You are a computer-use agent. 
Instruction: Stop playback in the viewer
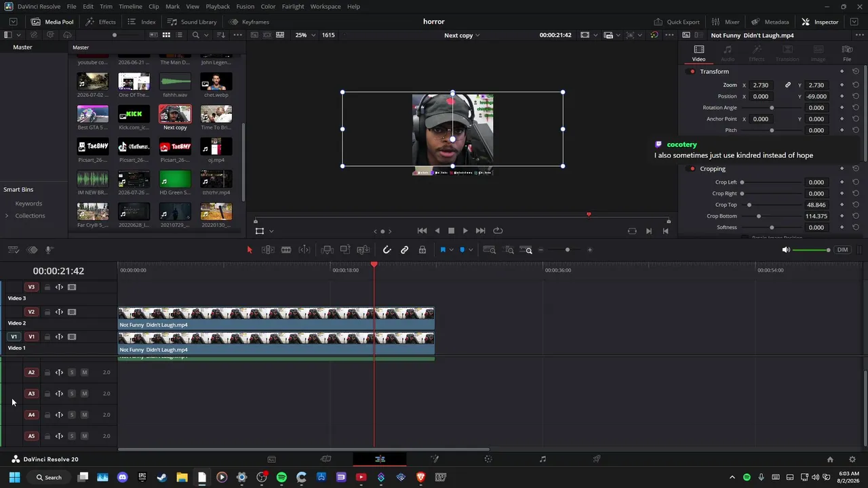point(451,231)
